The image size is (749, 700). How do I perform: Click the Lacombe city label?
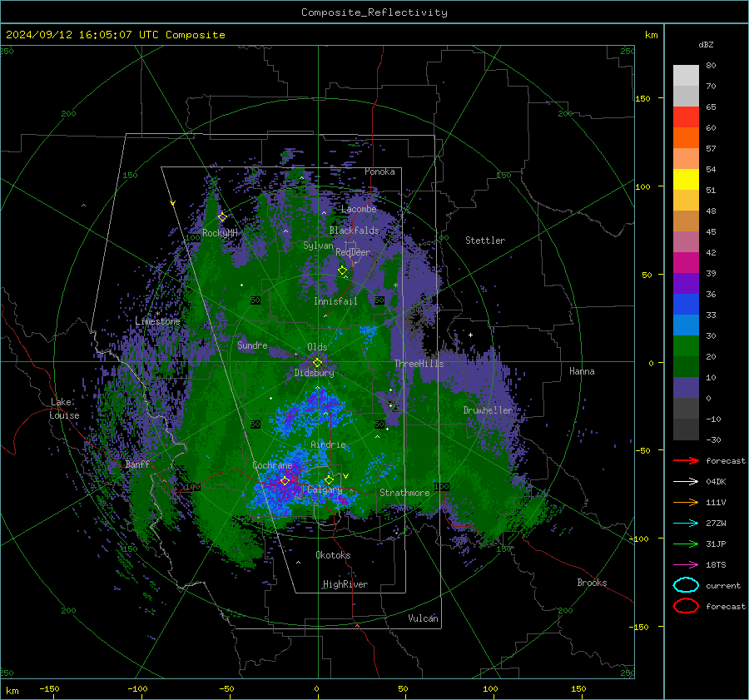click(359, 209)
